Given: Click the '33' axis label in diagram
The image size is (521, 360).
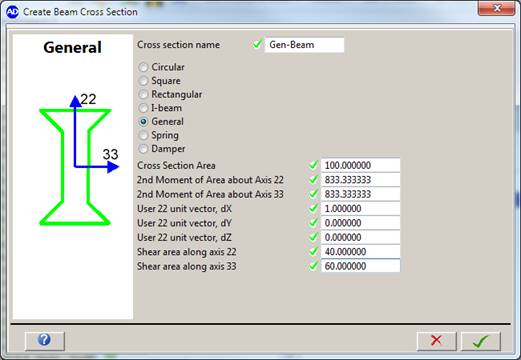Looking at the screenshot, I should click(x=110, y=154).
